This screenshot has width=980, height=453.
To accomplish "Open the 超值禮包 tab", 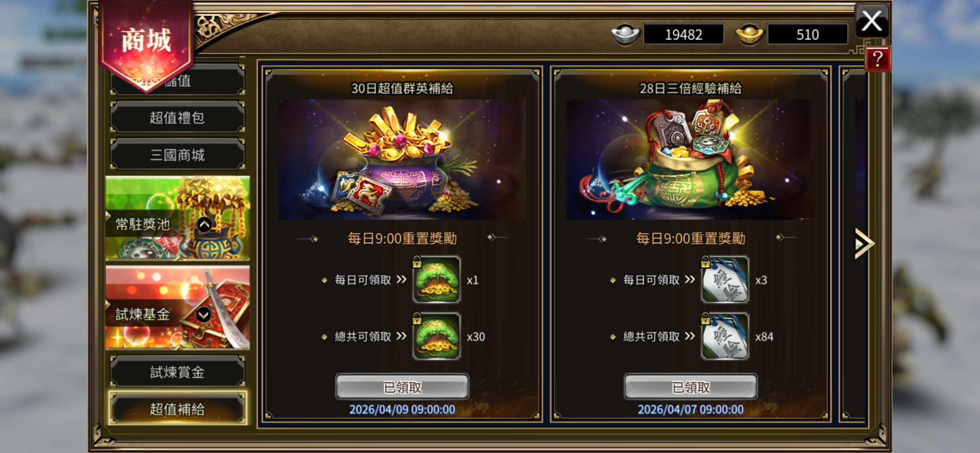I will (x=177, y=117).
